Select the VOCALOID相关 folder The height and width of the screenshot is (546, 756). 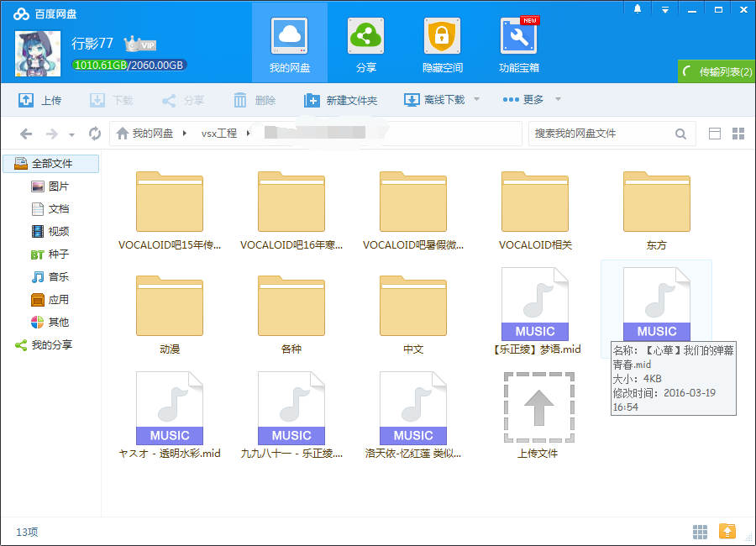535,211
